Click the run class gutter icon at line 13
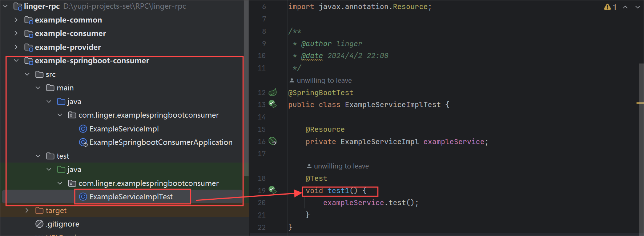The image size is (644, 236). (x=272, y=104)
